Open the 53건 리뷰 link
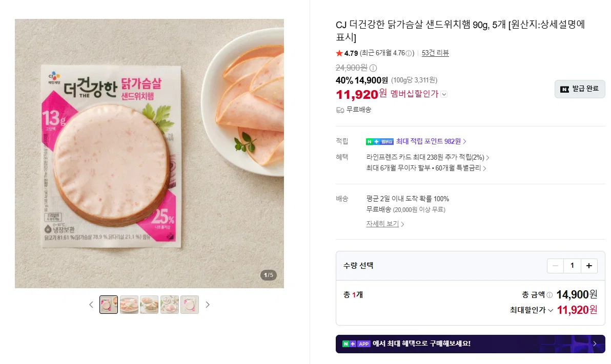This screenshot has width=611, height=364. coord(435,53)
